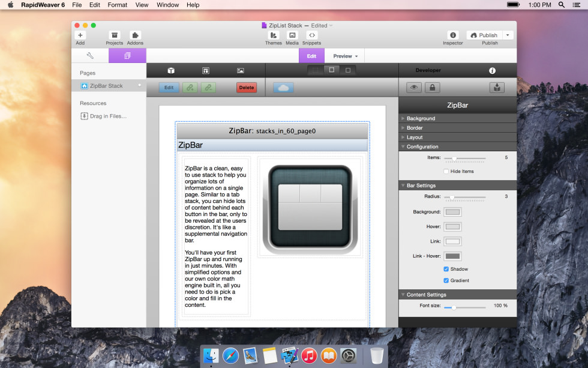Image resolution: width=588 pixels, height=368 pixels.
Task: Click Drag in Files resources item
Action: (x=104, y=116)
